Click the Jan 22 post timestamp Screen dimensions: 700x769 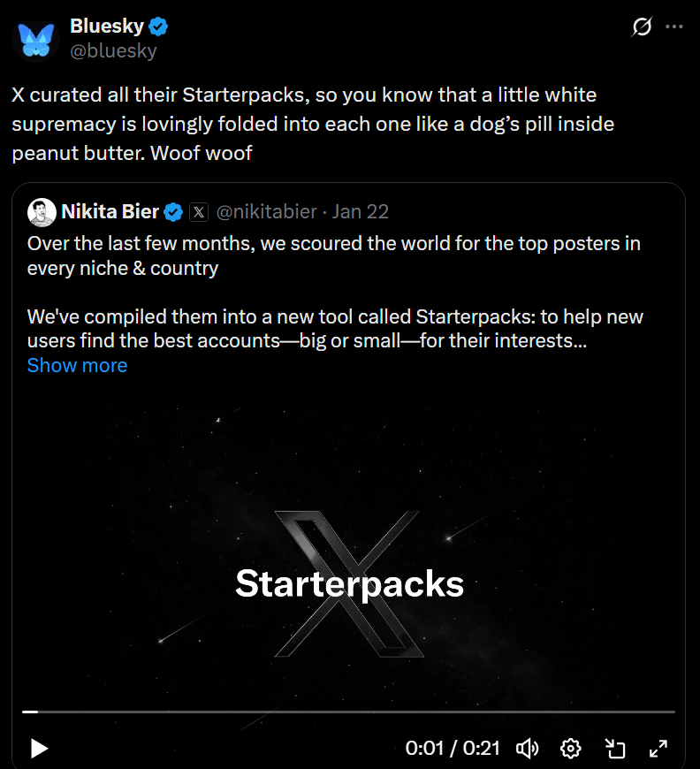(x=361, y=212)
